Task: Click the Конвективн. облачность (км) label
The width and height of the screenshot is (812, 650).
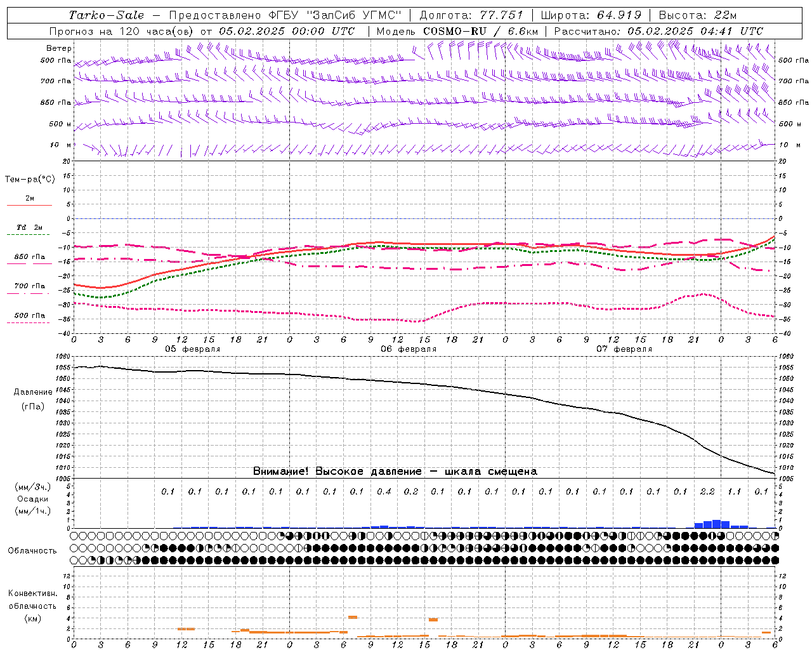Action: point(32,606)
